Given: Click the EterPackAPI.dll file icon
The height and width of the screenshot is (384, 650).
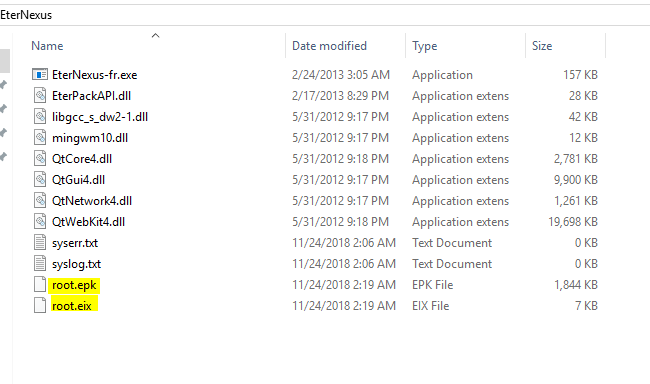Looking at the screenshot, I should [x=40, y=96].
